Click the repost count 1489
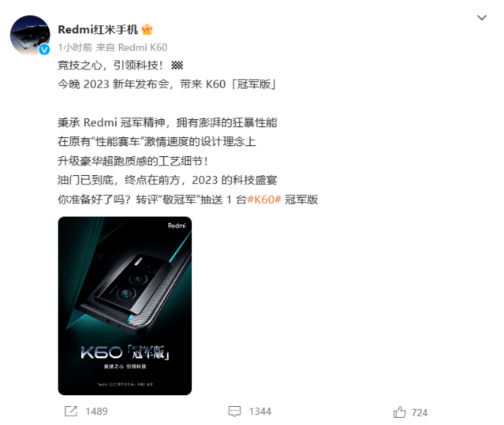 coord(96,411)
